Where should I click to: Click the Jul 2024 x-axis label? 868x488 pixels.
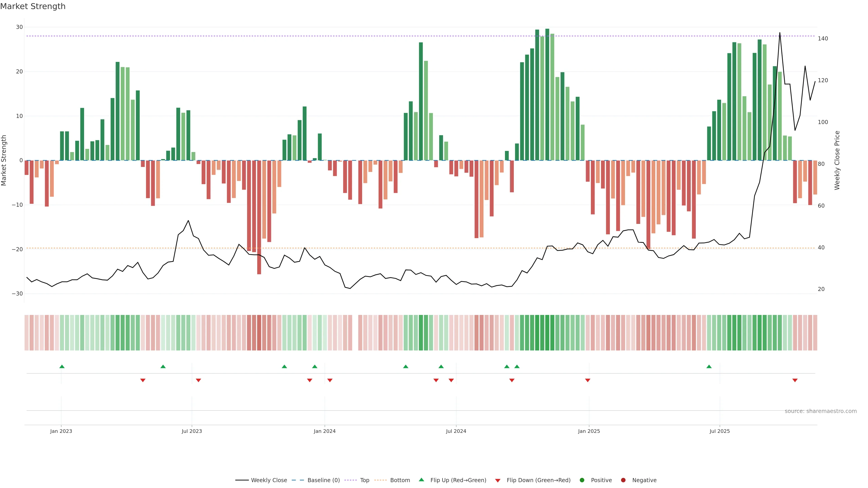coord(456,431)
